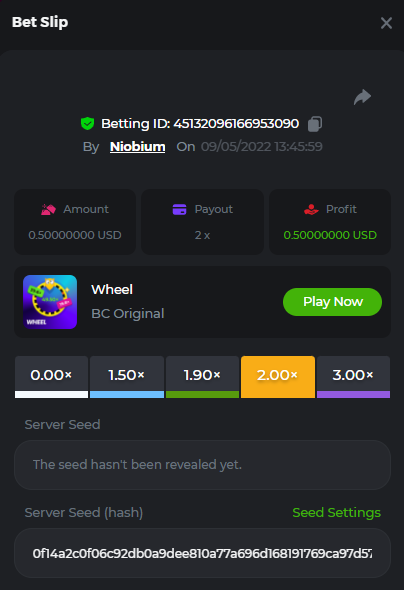The height and width of the screenshot is (590, 404).
Task: Select the highlighted 2.00× orange multiplier
Action: [x=278, y=377]
